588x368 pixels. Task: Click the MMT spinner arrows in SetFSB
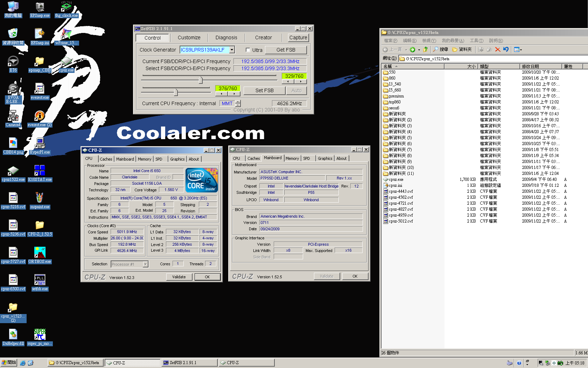pyautogui.click(x=238, y=103)
